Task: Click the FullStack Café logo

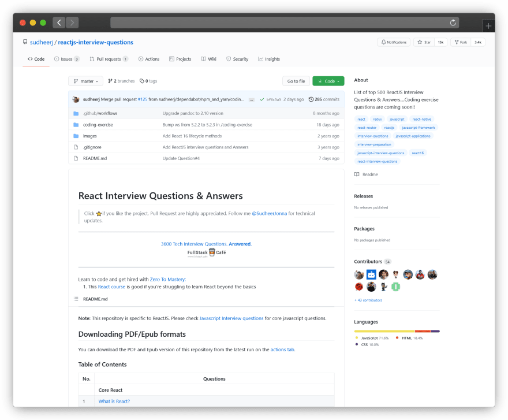Action: (207, 252)
